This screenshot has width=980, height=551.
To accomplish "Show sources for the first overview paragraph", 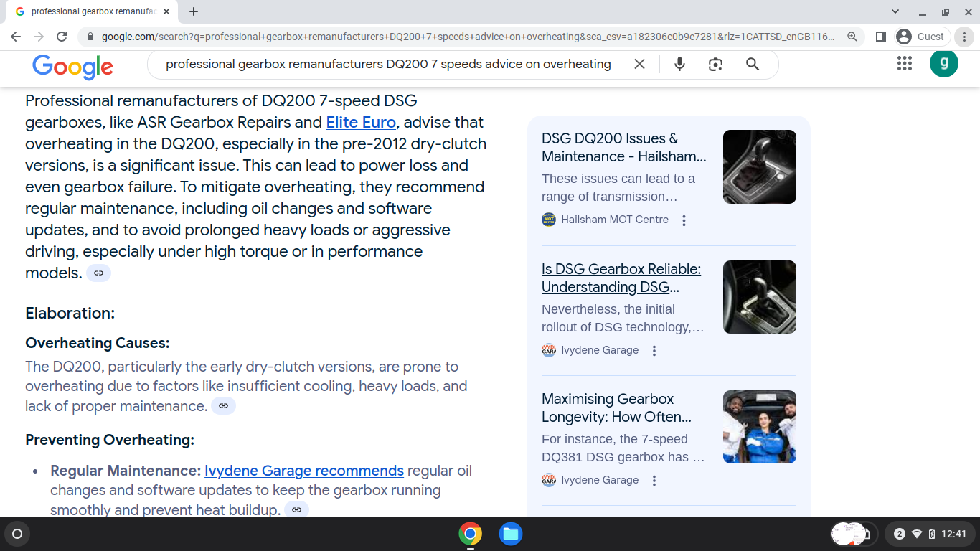I will click(x=98, y=273).
